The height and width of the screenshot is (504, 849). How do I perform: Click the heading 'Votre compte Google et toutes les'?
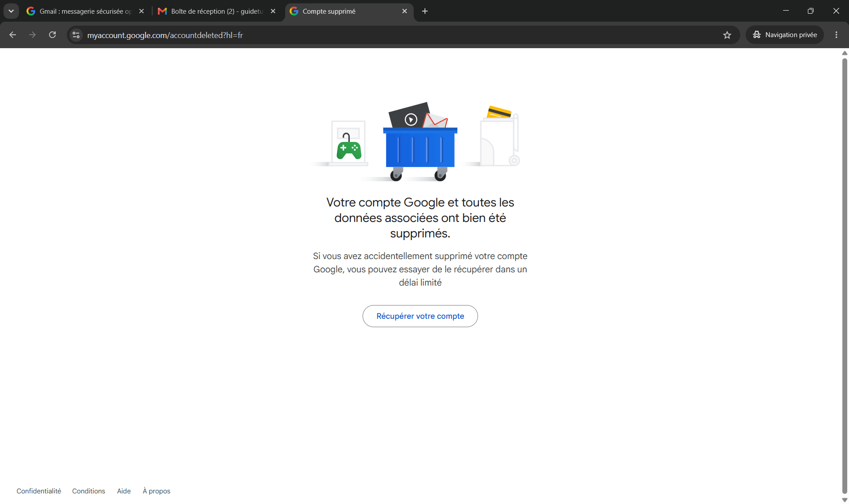[420, 202]
